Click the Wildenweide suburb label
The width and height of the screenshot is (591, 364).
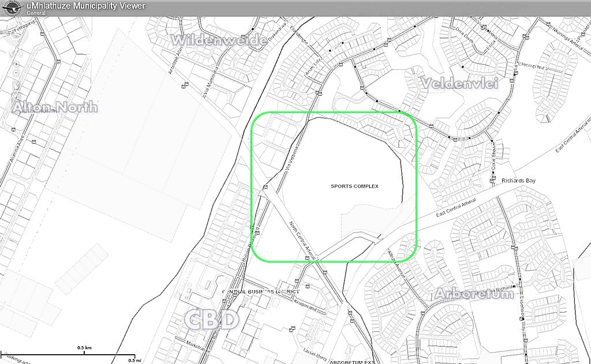point(219,40)
